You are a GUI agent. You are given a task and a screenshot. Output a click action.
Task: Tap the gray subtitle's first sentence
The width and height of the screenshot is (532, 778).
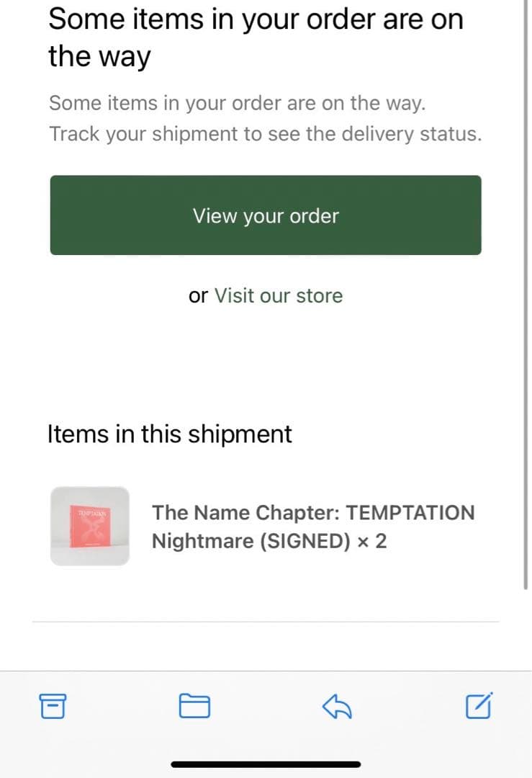point(238,103)
